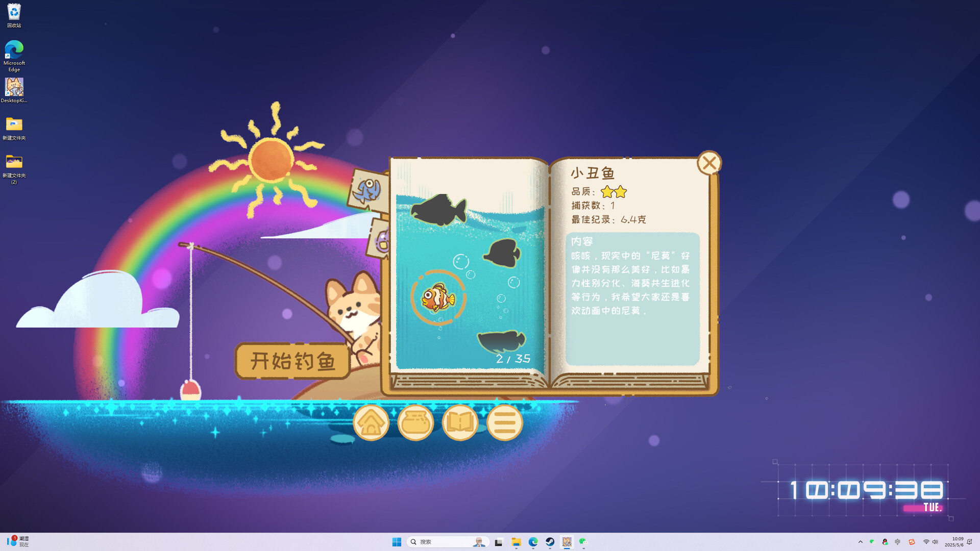Toggle the 中 input mode indicator

[898, 542]
